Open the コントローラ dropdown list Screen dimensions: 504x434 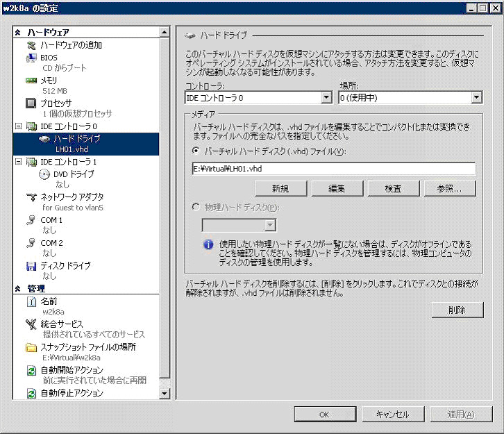pyautogui.click(x=326, y=98)
